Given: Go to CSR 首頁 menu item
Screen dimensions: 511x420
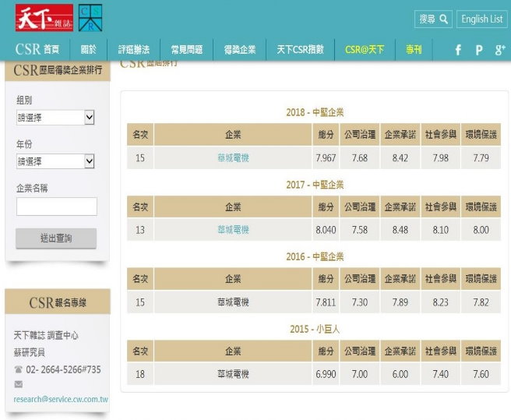Looking at the screenshot, I should coord(37,50).
